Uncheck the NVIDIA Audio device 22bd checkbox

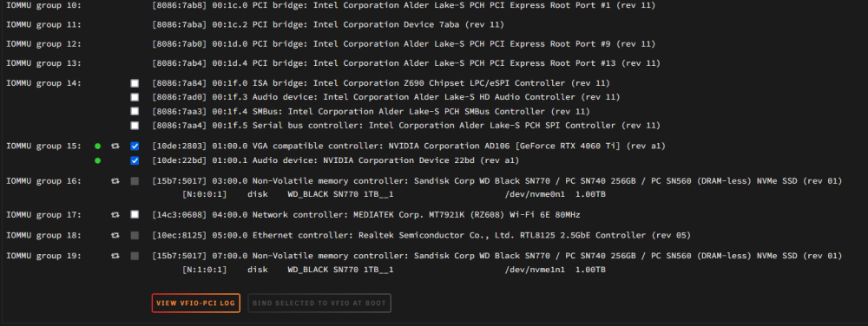tap(135, 160)
